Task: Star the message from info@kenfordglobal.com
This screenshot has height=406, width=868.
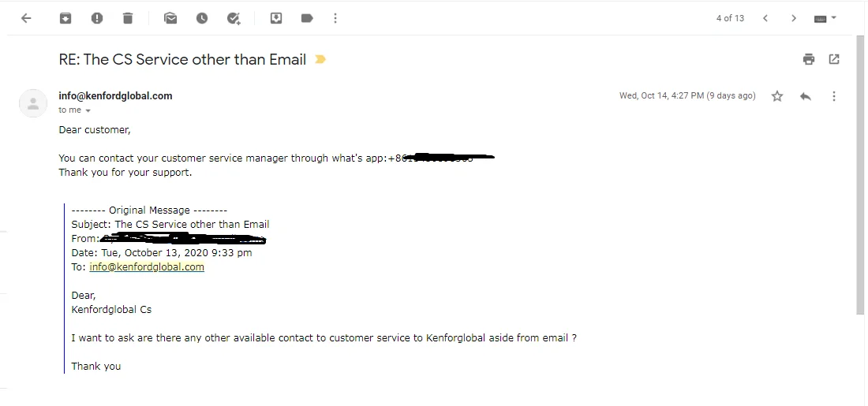Action: (x=777, y=96)
